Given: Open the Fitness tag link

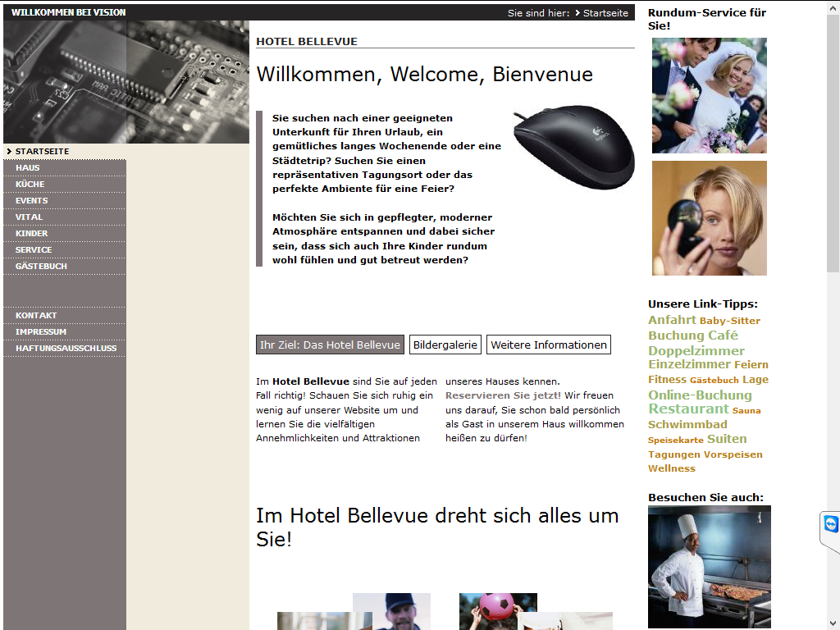Looking at the screenshot, I should [667, 380].
